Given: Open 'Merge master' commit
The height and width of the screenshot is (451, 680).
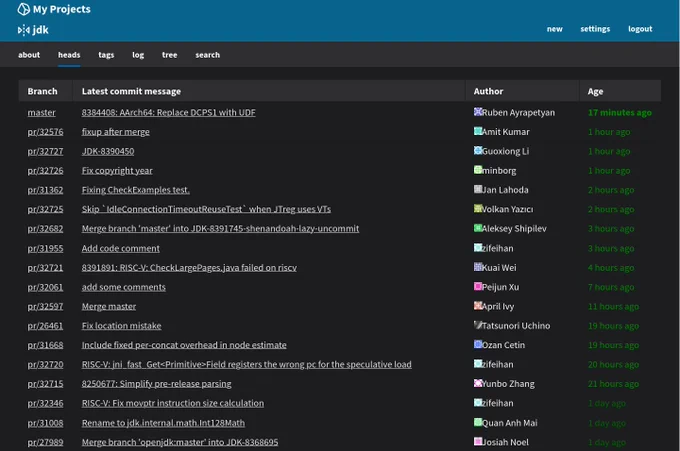Looking at the screenshot, I should [109, 306].
